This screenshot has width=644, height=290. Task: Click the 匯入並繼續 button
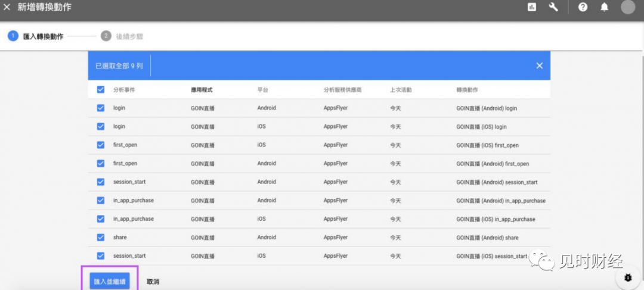pyautogui.click(x=110, y=282)
